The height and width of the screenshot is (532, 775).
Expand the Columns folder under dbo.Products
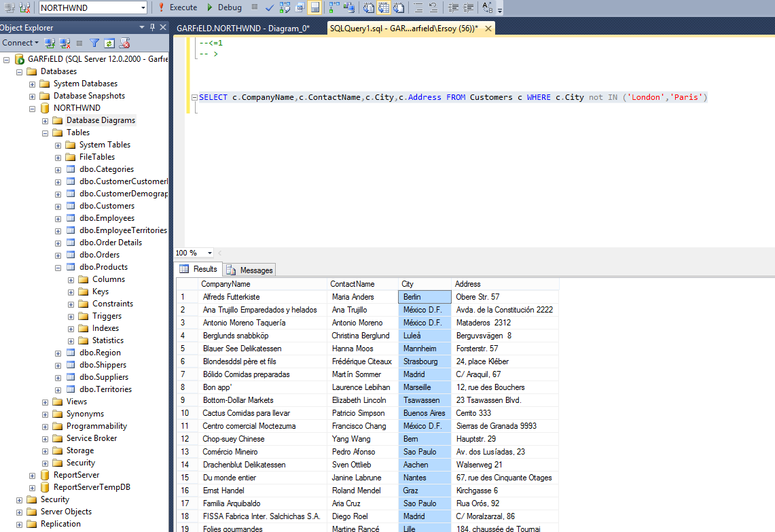(x=71, y=281)
